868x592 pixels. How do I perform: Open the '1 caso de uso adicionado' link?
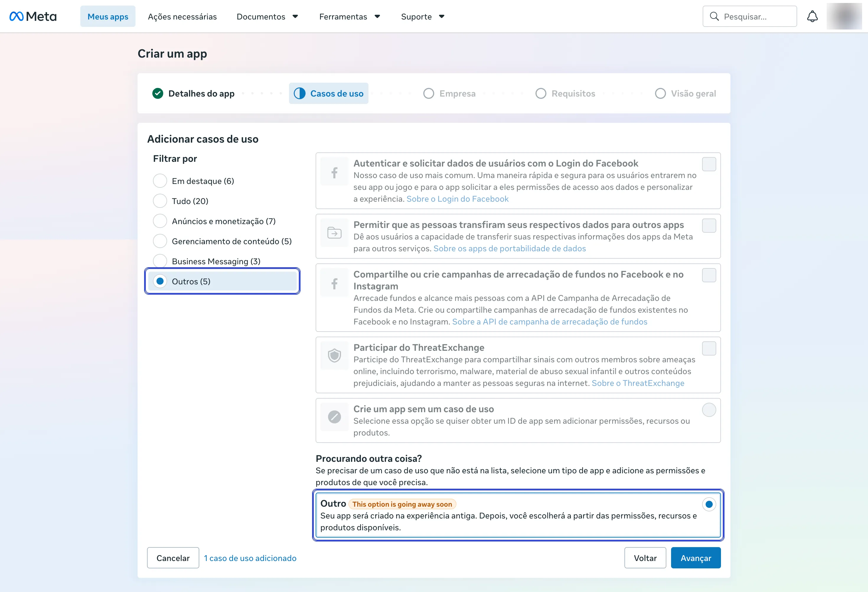pyautogui.click(x=250, y=558)
